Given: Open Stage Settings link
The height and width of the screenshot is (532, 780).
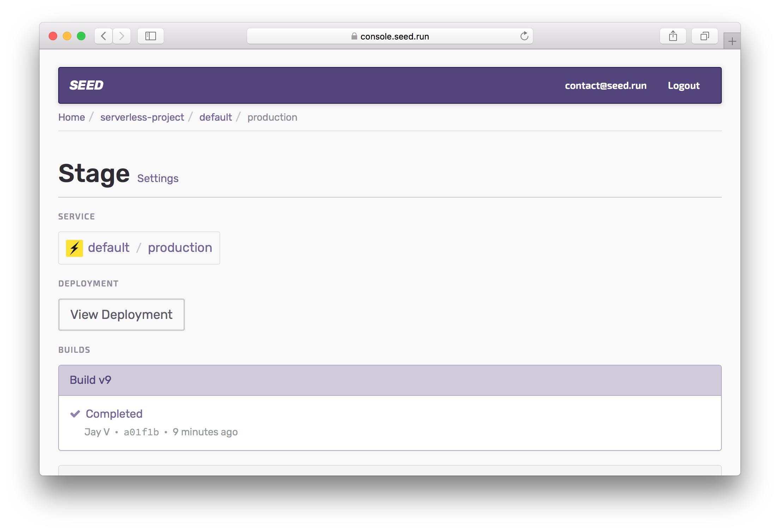Looking at the screenshot, I should tap(158, 179).
